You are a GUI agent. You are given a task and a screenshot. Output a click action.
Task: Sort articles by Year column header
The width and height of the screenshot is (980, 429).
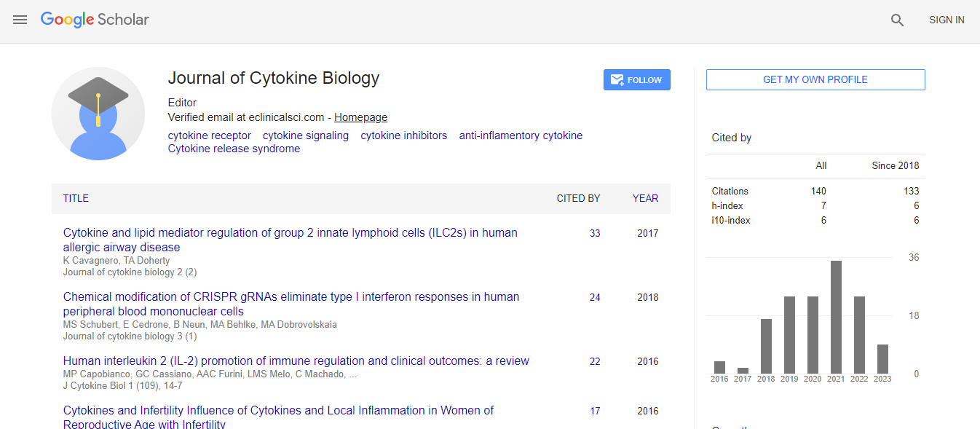point(645,198)
